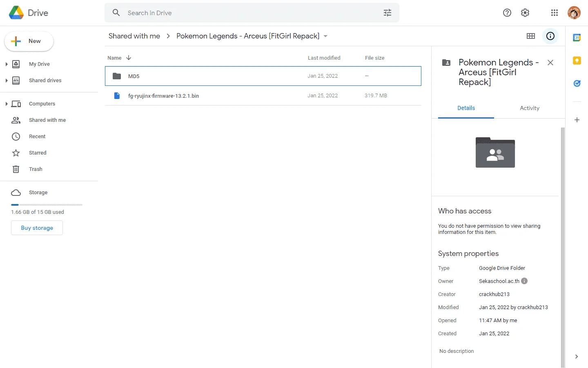Image resolution: width=588 pixels, height=368 pixels.
Task: Click the New button
Action: [29, 41]
